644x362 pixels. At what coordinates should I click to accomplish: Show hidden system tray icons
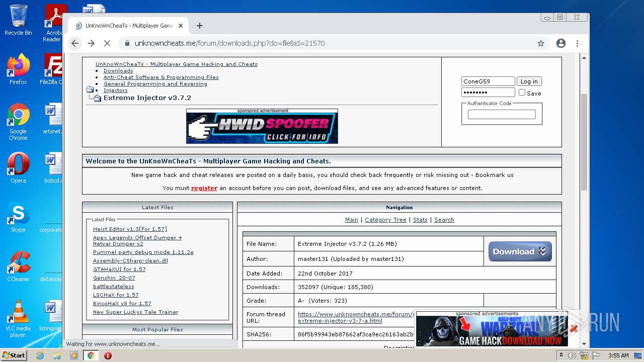click(x=561, y=355)
